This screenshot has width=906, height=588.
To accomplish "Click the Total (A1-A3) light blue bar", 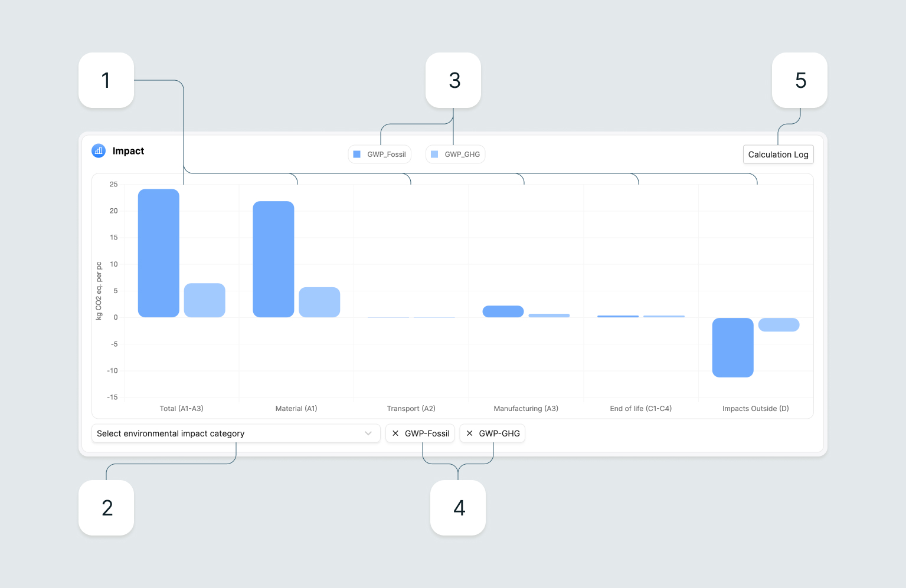I will pyautogui.click(x=204, y=300).
